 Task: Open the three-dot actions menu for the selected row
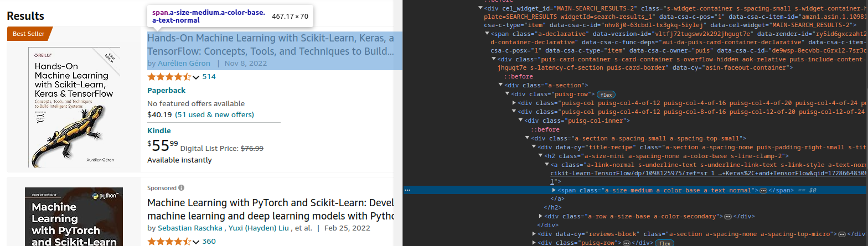click(x=407, y=190)
